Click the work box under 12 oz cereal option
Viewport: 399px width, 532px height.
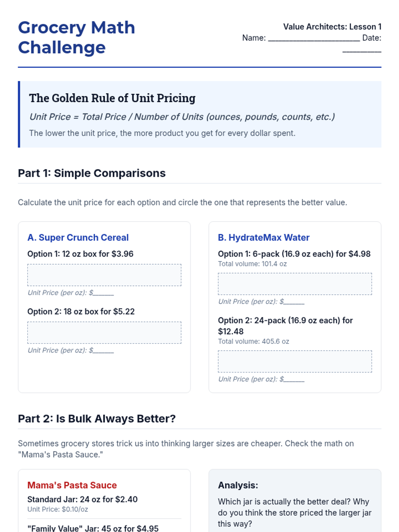pyautogui.click(x=104, y=275)
